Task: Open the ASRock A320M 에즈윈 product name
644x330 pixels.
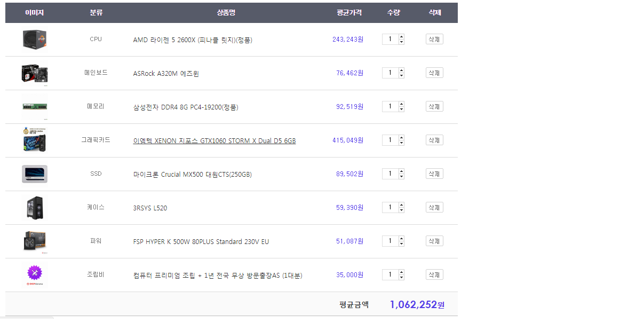Action: coord(166,74)
